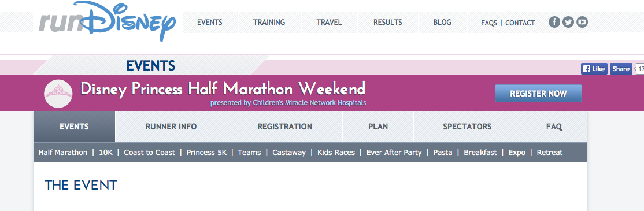Click the REGISTER NOW button

(538, 94)
